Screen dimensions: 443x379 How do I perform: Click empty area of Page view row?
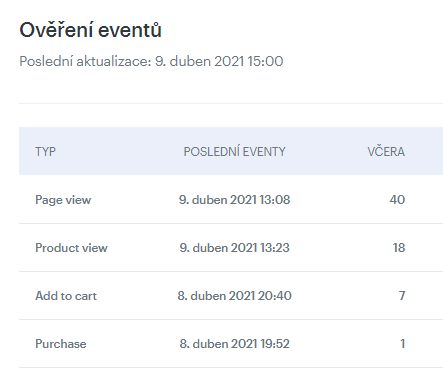tap(133, 200)
